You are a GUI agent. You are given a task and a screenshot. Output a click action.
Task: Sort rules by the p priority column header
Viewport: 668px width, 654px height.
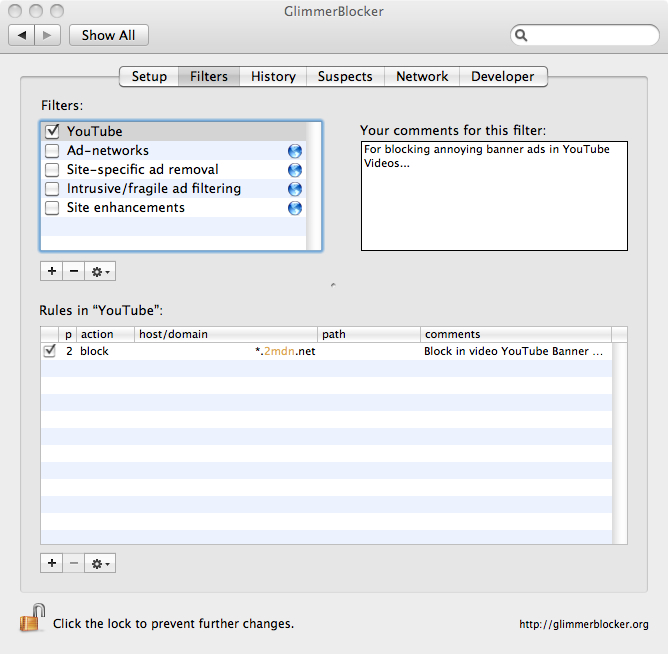[x=68, y=334]
